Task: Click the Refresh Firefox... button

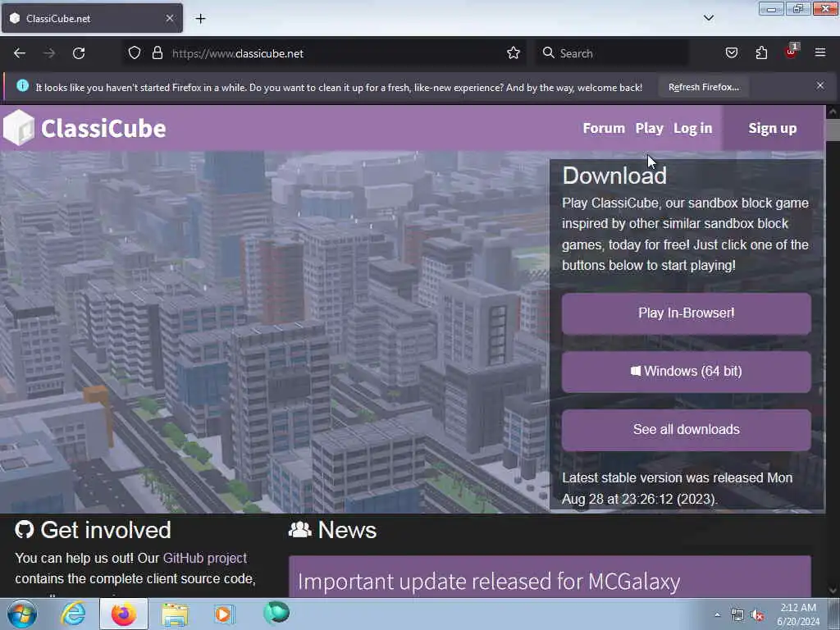Action: point(703,87)
